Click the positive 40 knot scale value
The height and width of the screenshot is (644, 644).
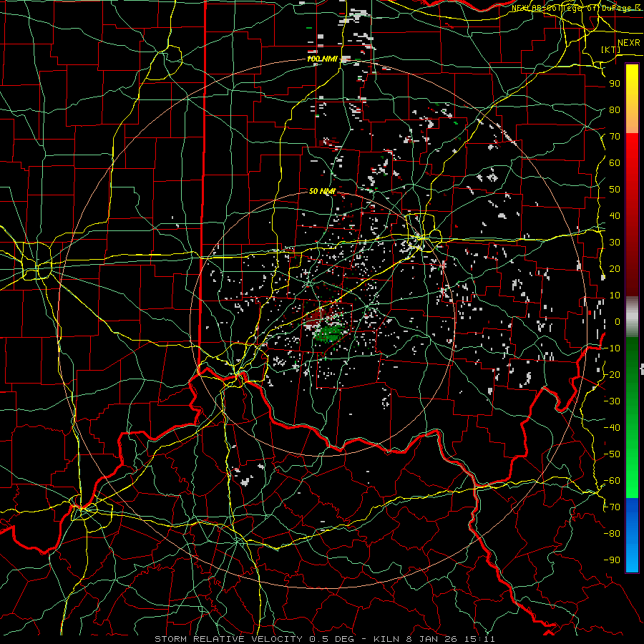[x=615, y=215]
